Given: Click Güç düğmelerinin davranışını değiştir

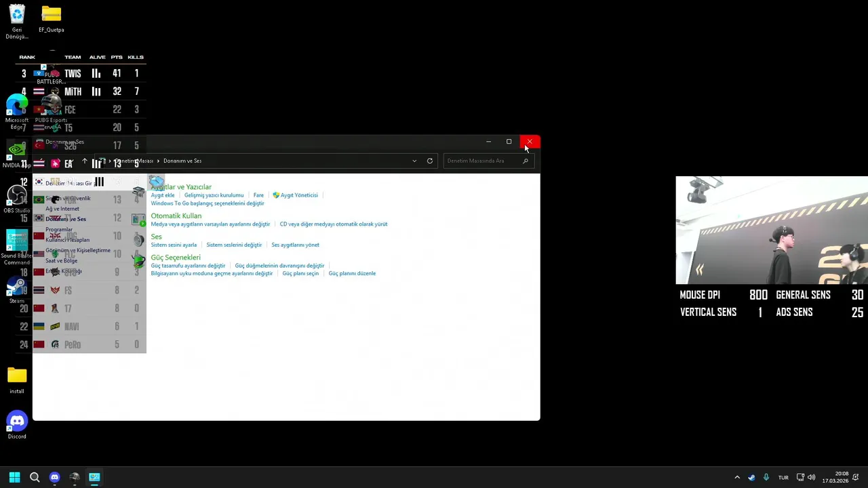Looking at the screenshot, I should click(x=279, y=266).
